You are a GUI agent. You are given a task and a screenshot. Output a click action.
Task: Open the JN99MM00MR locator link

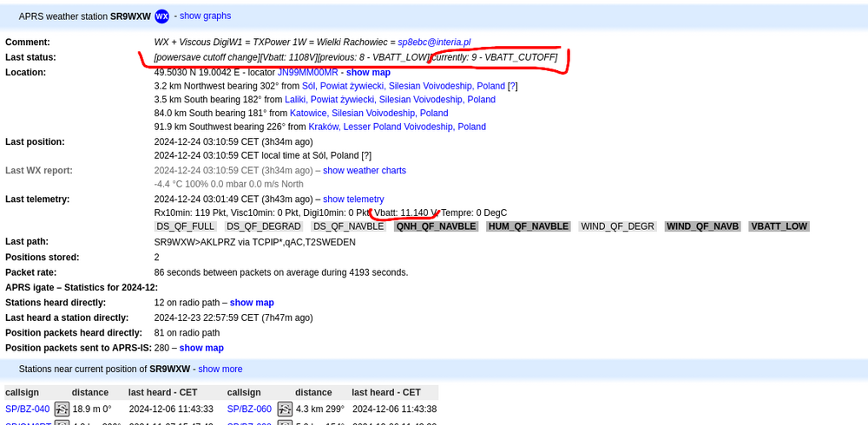(x=307, y=73)
